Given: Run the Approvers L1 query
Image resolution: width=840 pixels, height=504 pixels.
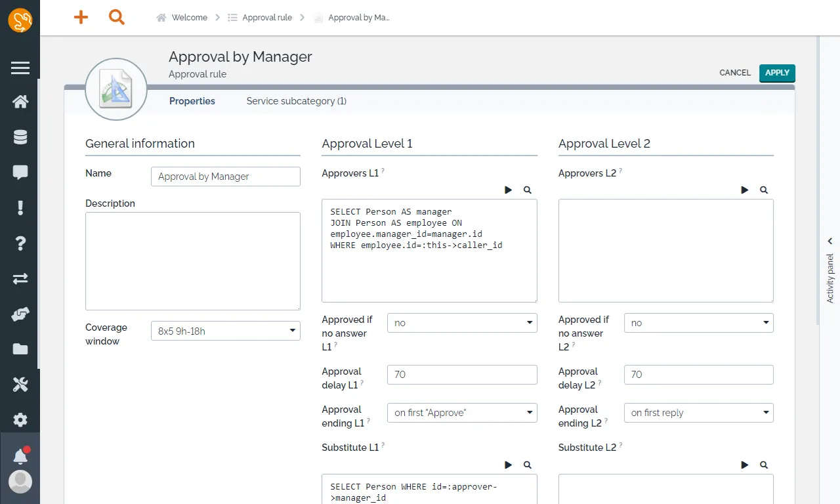Looking at the screenshot, I should pyautogui.click(x=509, y=190).
